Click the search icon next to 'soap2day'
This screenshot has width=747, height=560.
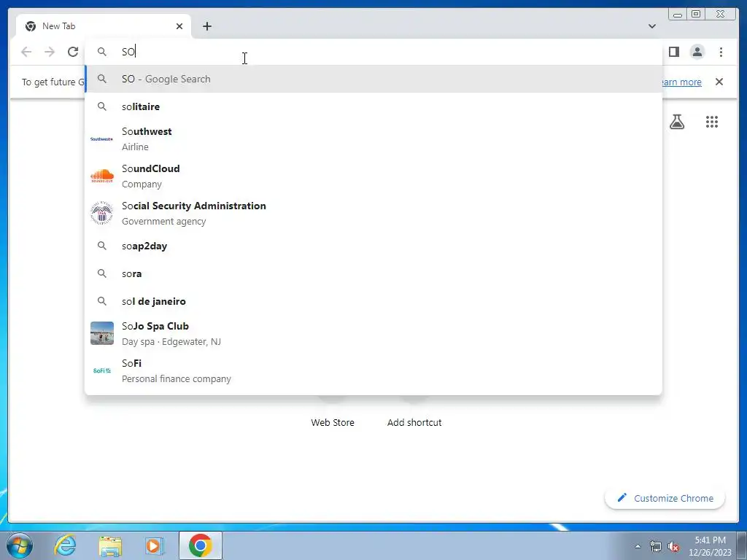[102, 246]
